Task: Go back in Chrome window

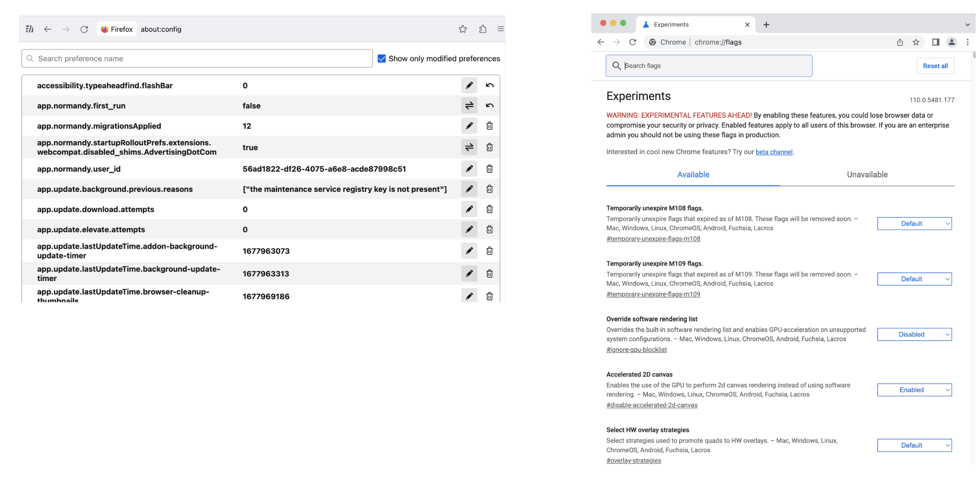Action: coord(601,42)
